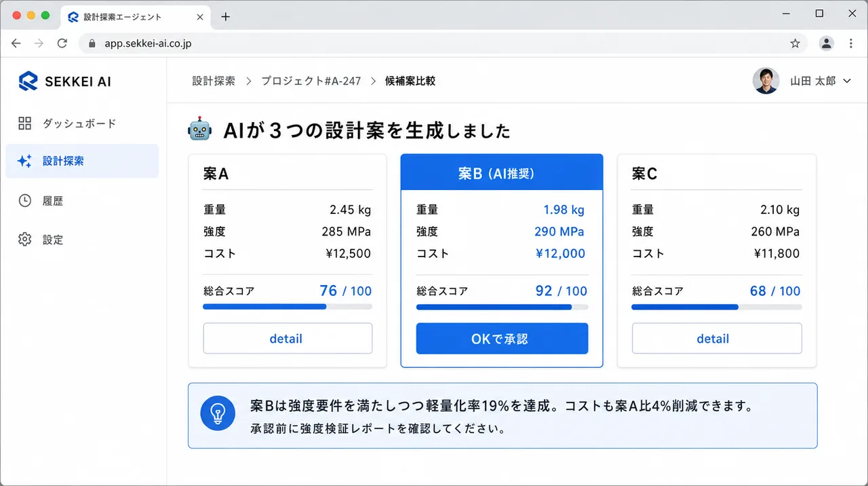868x486 pixels.
Task: Click the ¥12,500 cost value
Action: (x=348, y=253)
